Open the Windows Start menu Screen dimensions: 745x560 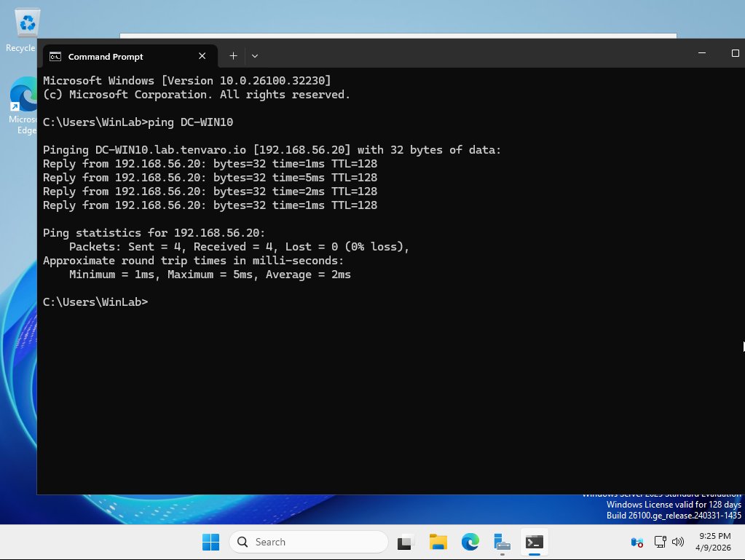210,542
